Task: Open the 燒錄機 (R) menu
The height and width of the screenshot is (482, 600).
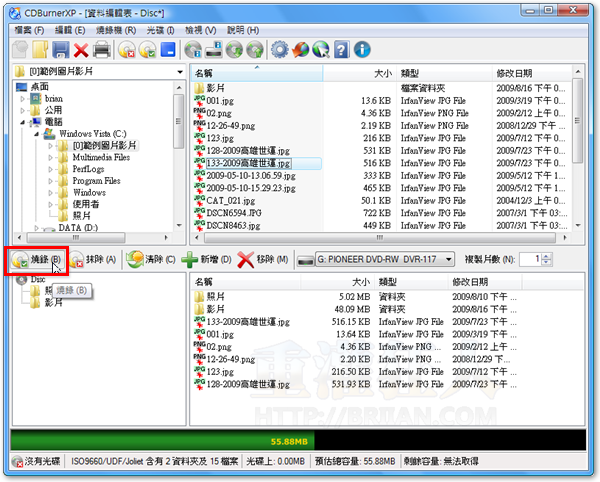Action: (x=116, y=30)
